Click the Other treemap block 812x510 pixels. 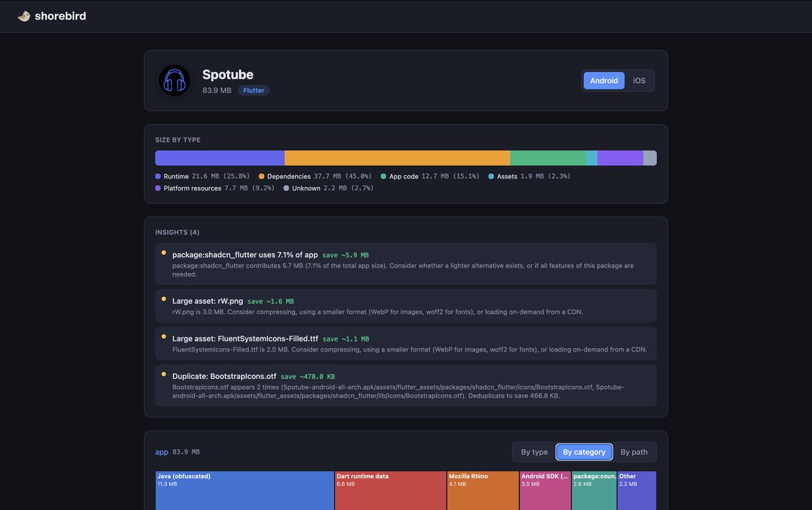[x=637, y=490]
